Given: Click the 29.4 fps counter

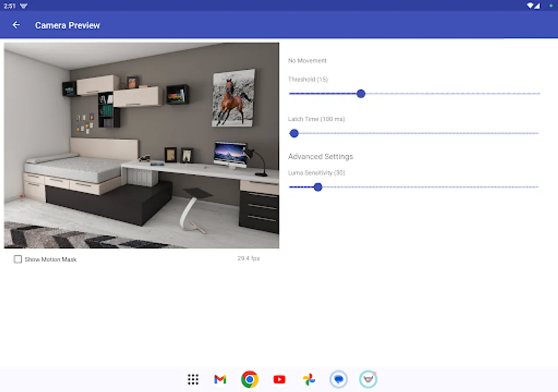Looking at the screenshot, I should pos(248,258).
